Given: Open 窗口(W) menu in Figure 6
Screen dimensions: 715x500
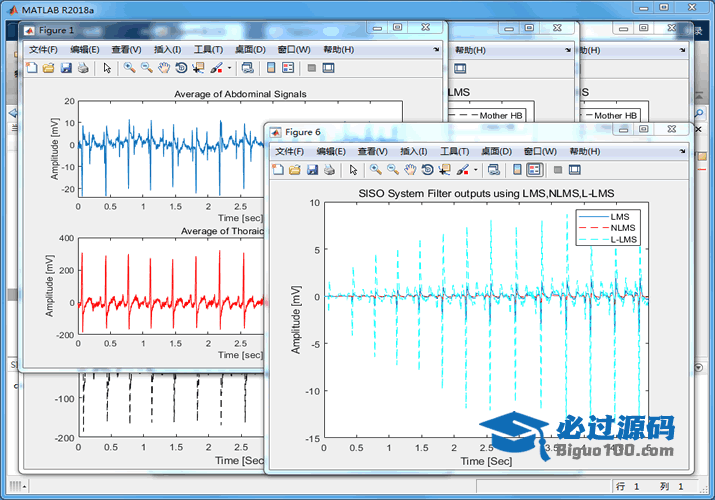Looking at the screenshot, I should [540, 151].
